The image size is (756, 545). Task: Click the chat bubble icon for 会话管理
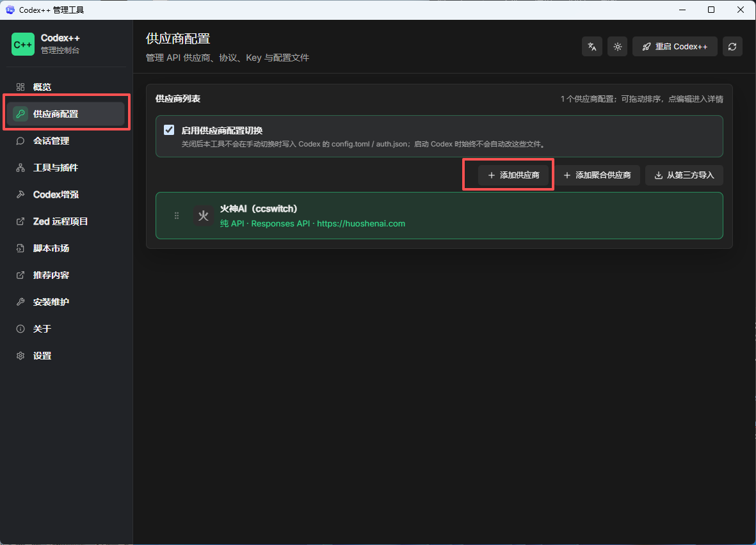pyautogui.click(x=20, y=141)
